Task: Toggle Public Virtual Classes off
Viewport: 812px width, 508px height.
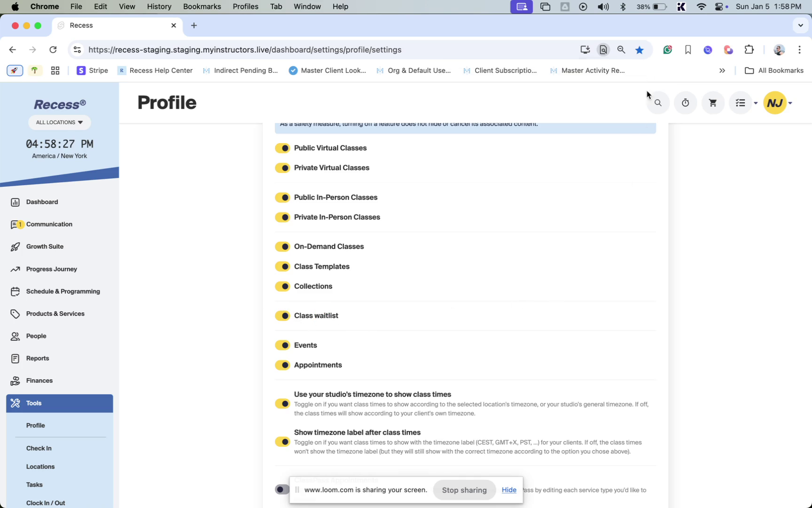Action: pyautogui.click(x=282, y=148)
